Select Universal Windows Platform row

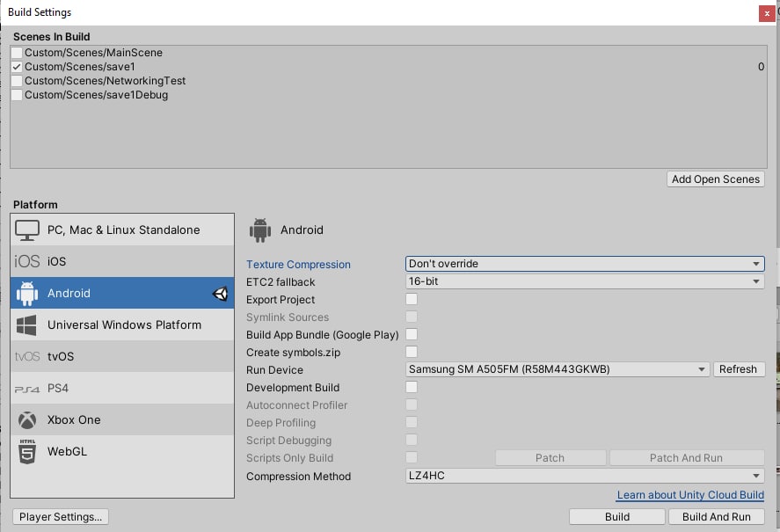pos(122,325)
